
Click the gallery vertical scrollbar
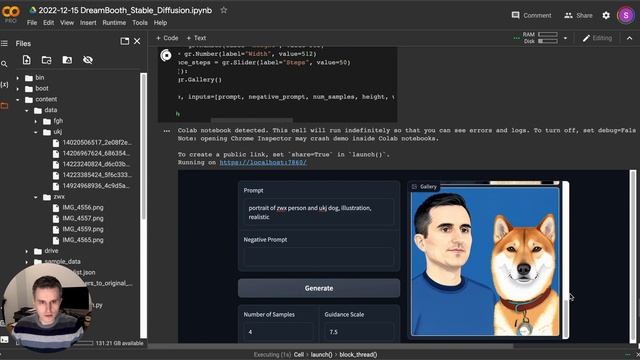(565, 260)
